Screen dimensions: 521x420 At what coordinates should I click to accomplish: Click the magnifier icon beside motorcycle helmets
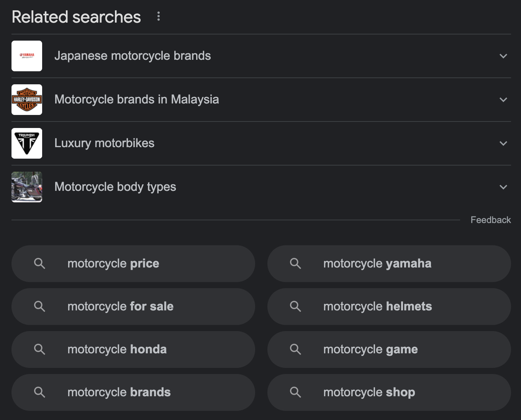[x=295, y=306]
